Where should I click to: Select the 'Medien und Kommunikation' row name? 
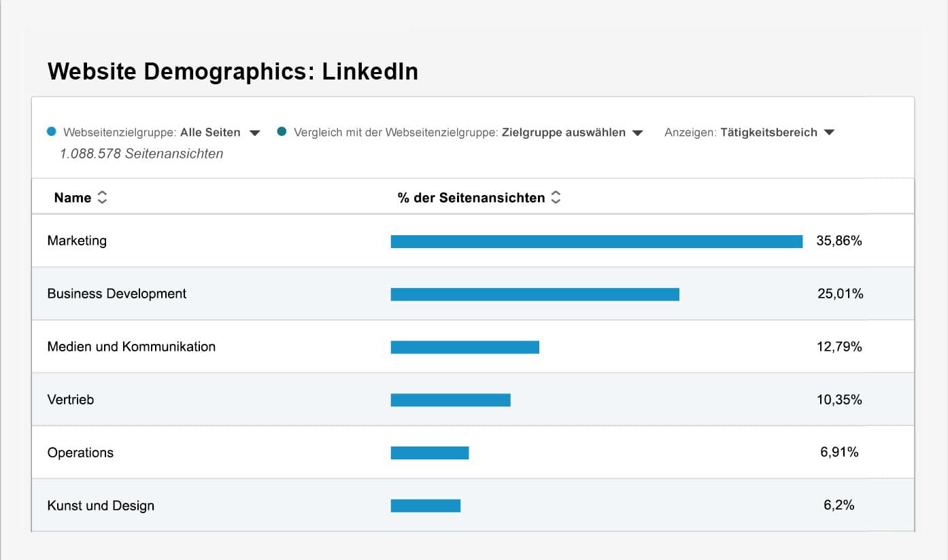131,347
